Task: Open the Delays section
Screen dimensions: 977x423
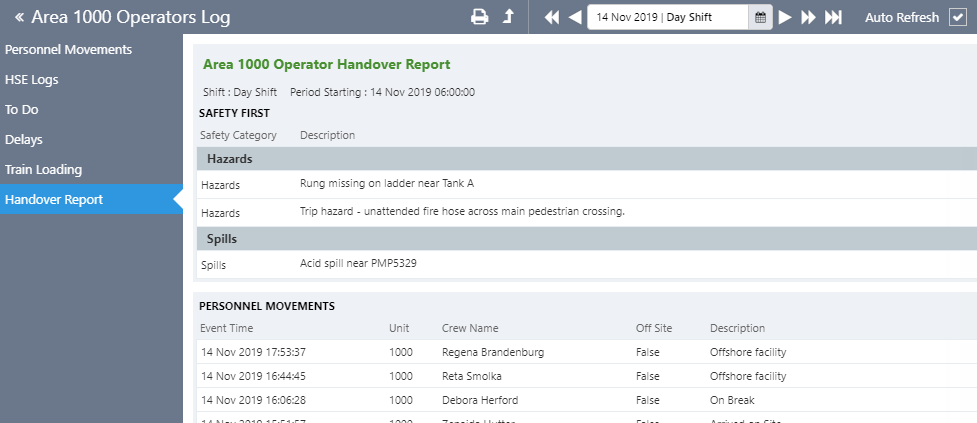Action: [x=24, y=139]
